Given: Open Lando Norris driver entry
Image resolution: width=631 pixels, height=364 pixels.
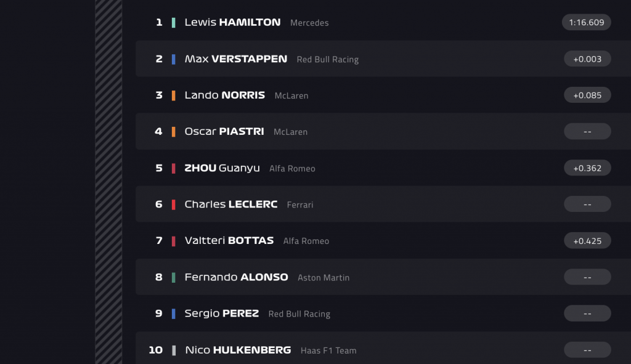Looking at the screenshot, I should tap(224, 95).
